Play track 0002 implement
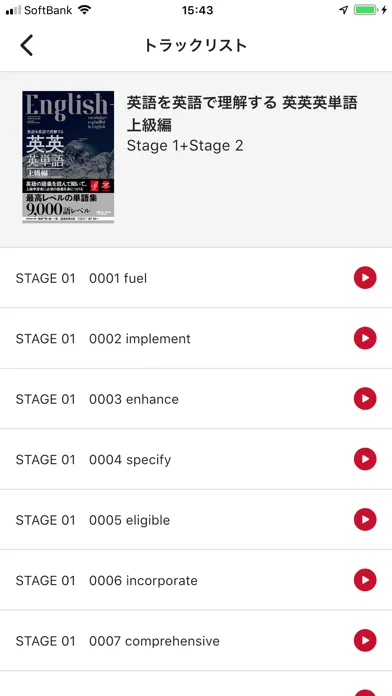The image size is (392, 696). (365, 338)
